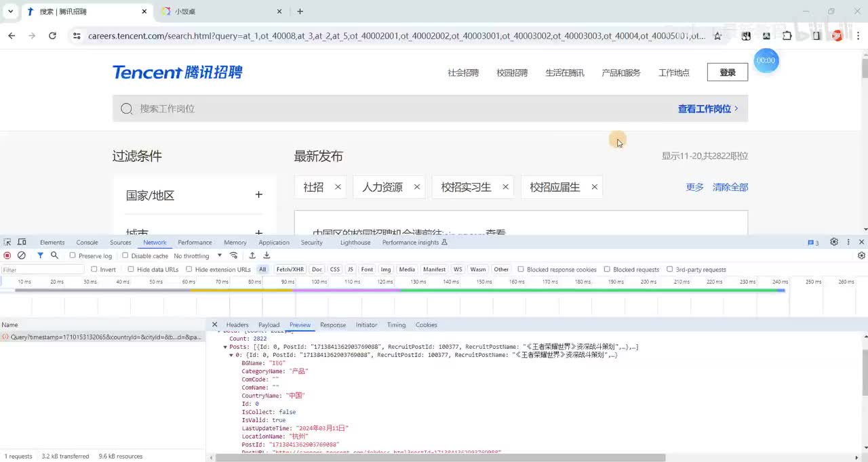
Task: Open the issues counter showing 3
Action: [x=813, y=243]
